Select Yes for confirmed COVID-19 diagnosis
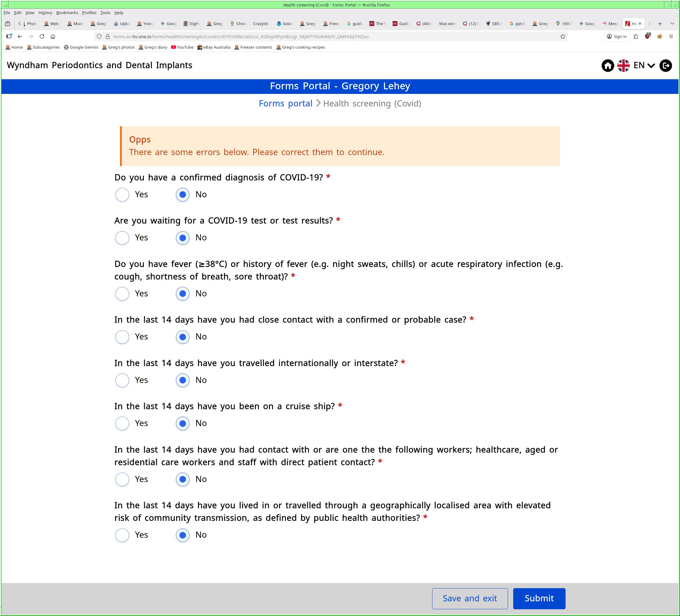The height and width of the screenshot is (616, 680). tap(122, 195)
